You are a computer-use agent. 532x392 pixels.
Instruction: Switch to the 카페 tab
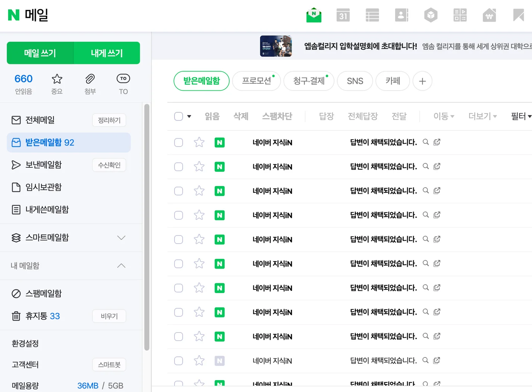393,81
